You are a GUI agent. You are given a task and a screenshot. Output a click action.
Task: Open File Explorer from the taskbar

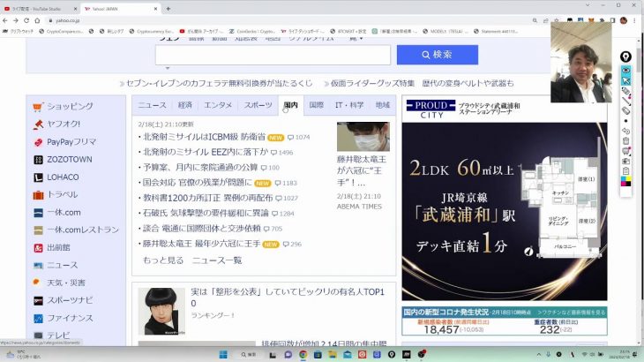(x=333, y=354)
